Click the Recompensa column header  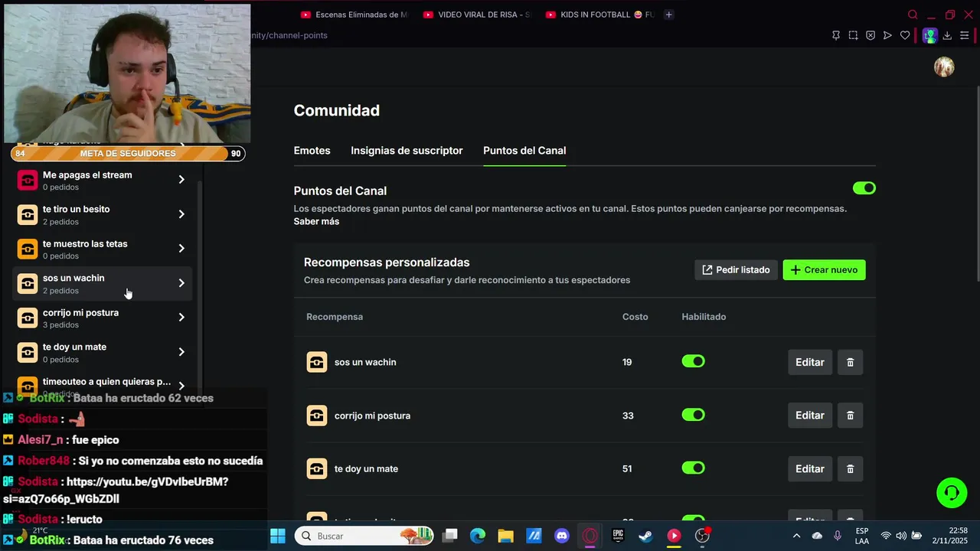click(x=335, y=317)
